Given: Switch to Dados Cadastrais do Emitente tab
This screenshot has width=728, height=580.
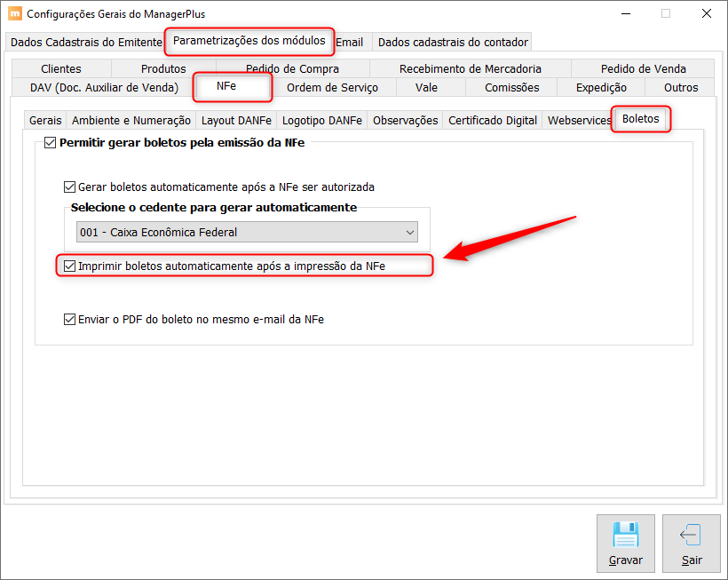Looking at the screenshot, I should pyautogui.click(x=86, y=43).
